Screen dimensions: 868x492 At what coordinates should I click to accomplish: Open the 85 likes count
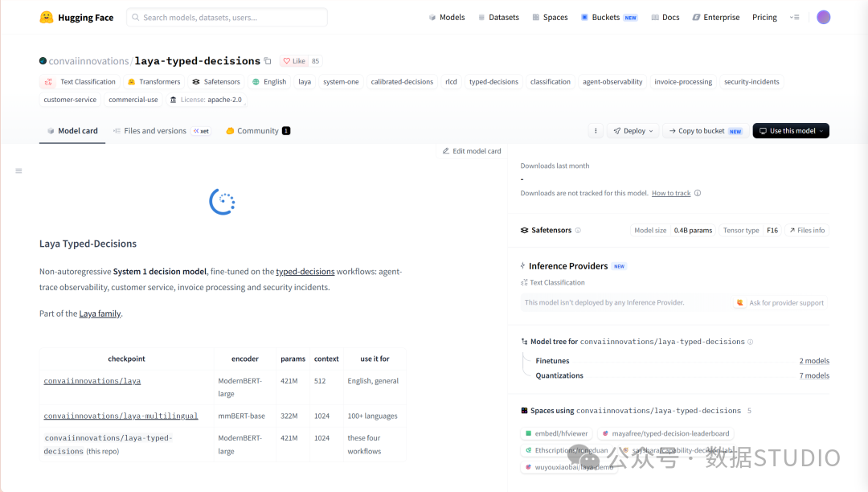(x=316, y=61)
